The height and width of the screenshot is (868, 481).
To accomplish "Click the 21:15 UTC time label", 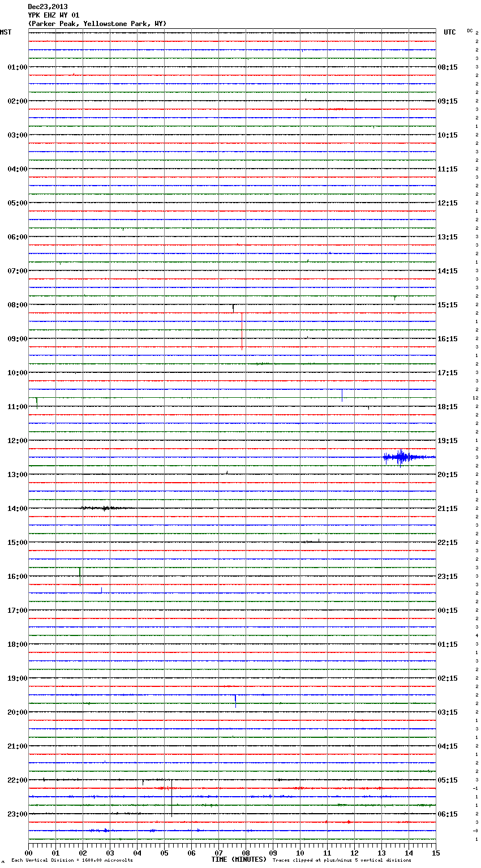I will pyautogui.click(x=448, y=509).
